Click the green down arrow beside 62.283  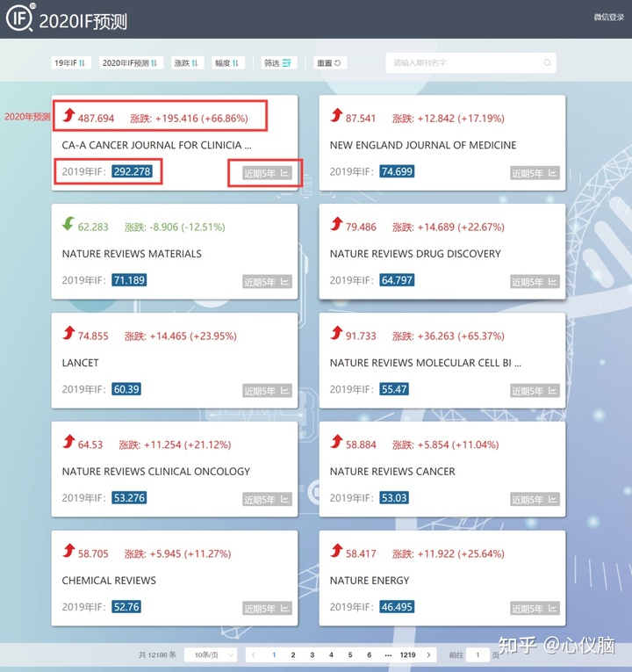[x=68, y=223]
